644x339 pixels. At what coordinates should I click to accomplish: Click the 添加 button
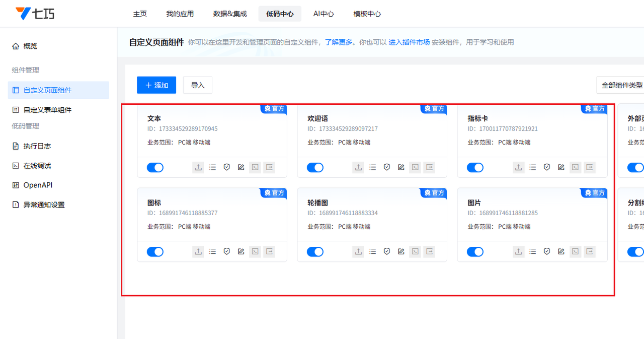point(156,85)
